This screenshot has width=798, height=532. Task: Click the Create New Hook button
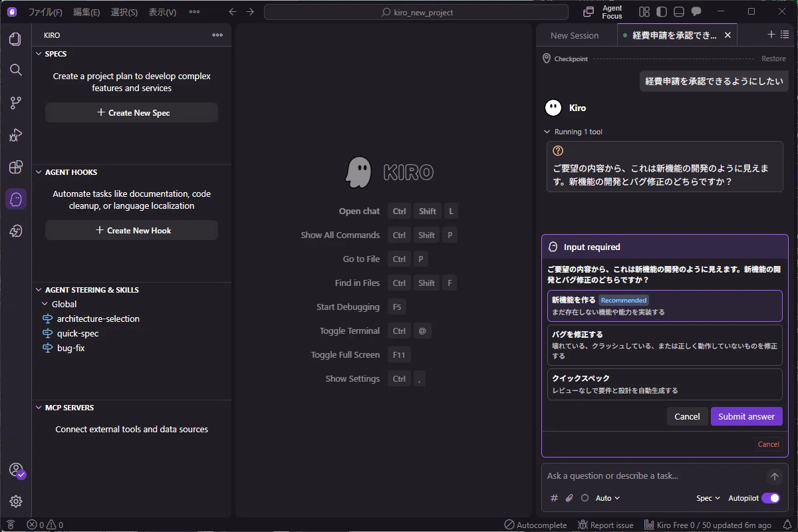(132, 230)
